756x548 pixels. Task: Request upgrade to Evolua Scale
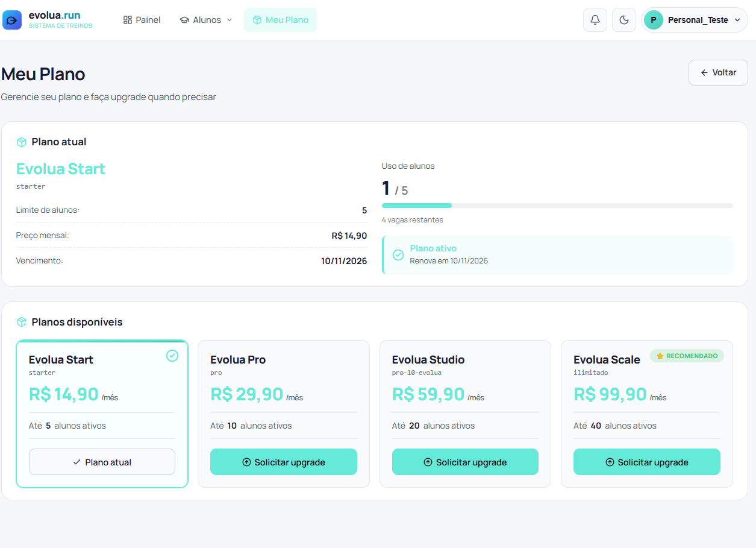click(x=647, y=462)
